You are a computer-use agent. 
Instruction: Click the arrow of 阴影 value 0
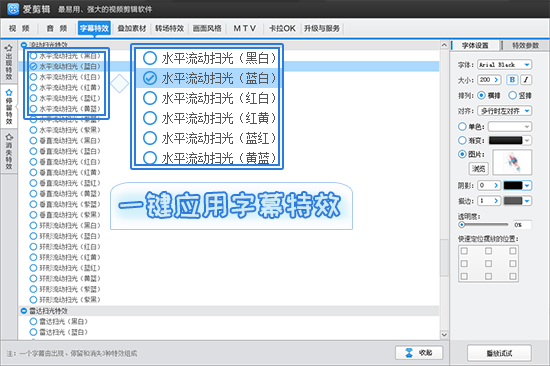496,185
